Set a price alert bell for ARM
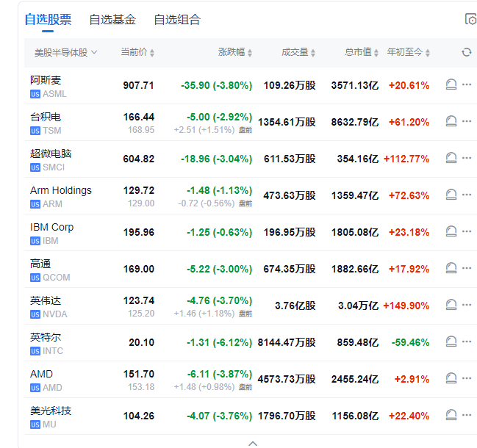The image size is (477, 448). [x=451, y=195]
